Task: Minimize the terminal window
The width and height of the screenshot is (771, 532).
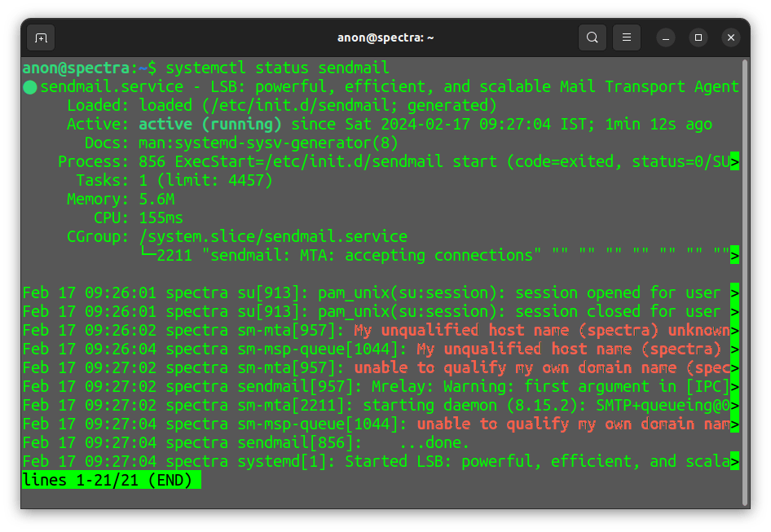Action: 666,37
